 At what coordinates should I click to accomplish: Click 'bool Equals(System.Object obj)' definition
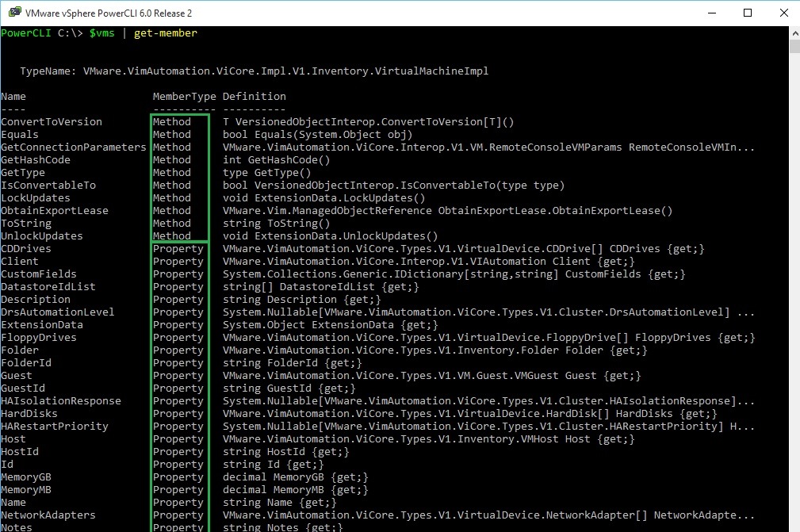[317, 135]
